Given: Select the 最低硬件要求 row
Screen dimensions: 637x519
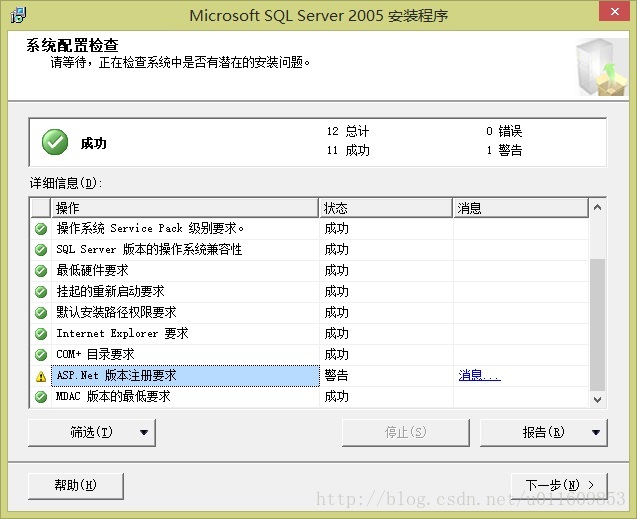Looking at the screenshot, I should tap(310, 270).
